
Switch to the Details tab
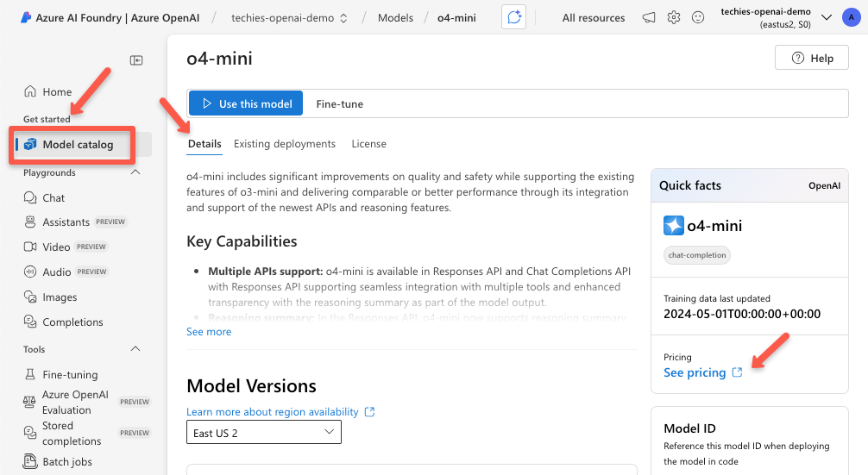click(x=204, y=144)
